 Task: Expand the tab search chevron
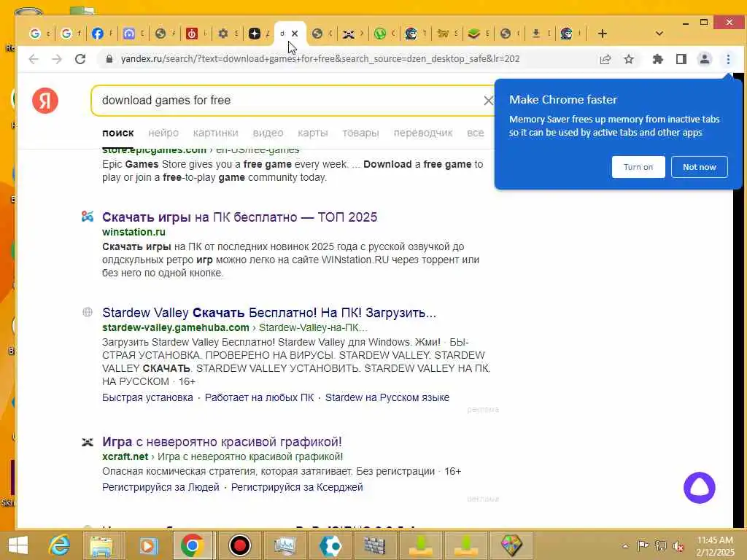[x=659, y=34]
